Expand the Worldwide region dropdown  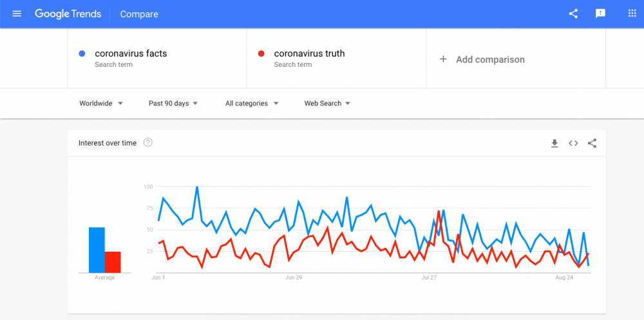click(x=101, y=104)
